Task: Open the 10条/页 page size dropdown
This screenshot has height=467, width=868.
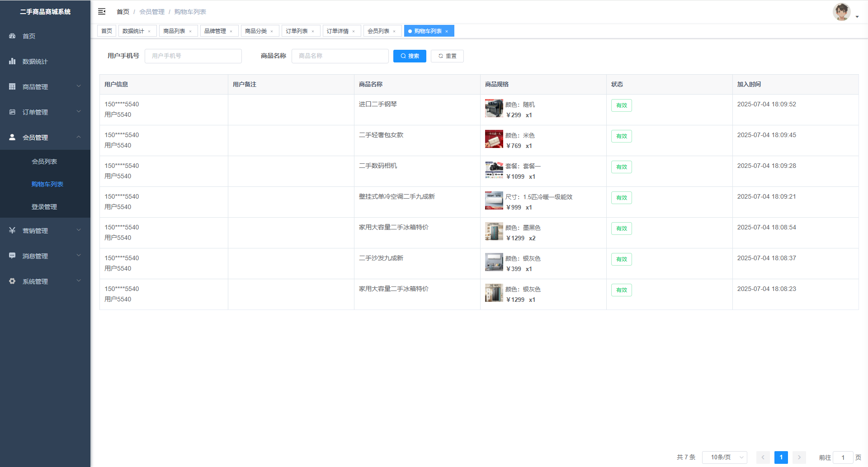Action: point(724,457)
